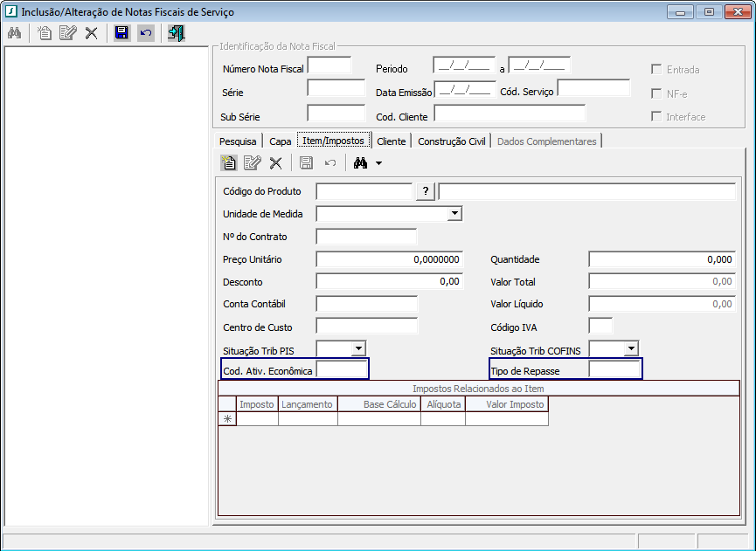Viewport: 756px width, 551px height.
Task: Click the binoculars search icon in main toolbar
Action: coord(14,33)
